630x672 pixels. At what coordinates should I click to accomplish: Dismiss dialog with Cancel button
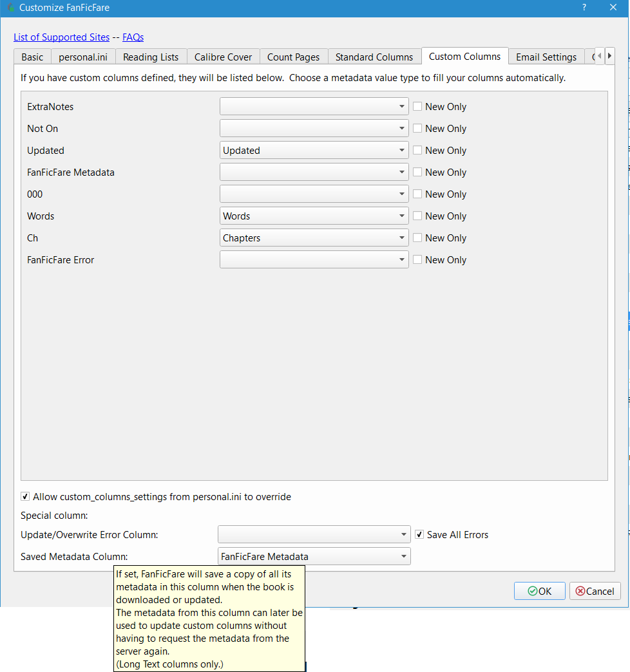pyautogui.click(x=595, y=591)
